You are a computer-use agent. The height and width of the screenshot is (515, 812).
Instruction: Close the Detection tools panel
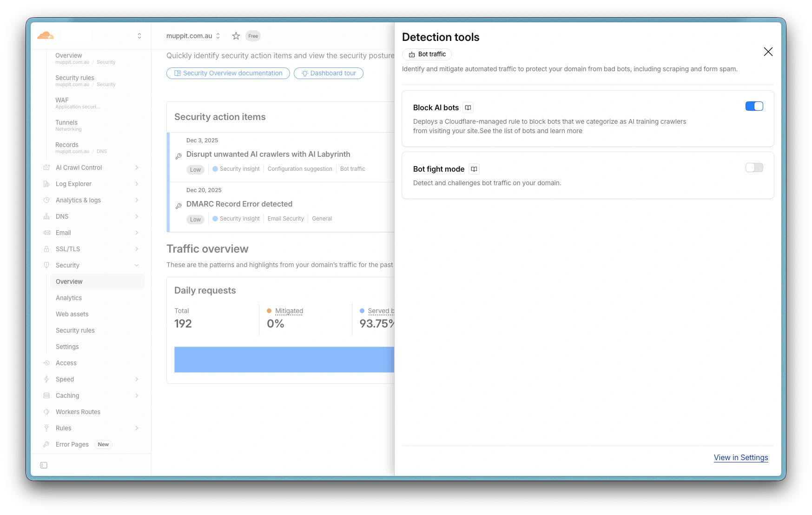pyautogui.click(x=768, y=52)
